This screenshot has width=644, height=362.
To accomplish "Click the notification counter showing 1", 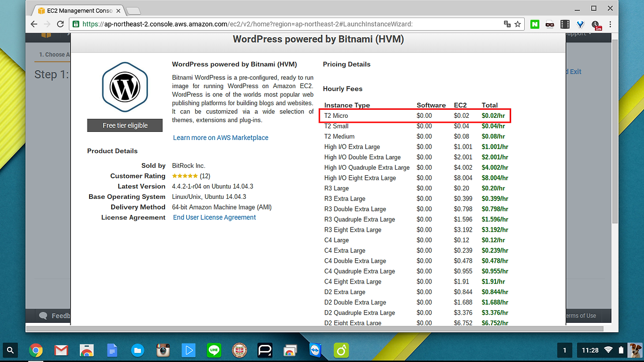I will (565, 350).
